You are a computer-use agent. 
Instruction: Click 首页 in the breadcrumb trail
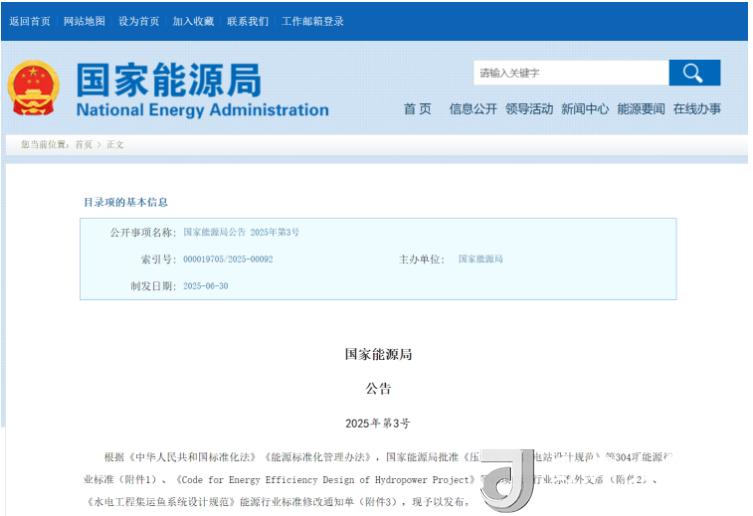click(x=84, y=145)
